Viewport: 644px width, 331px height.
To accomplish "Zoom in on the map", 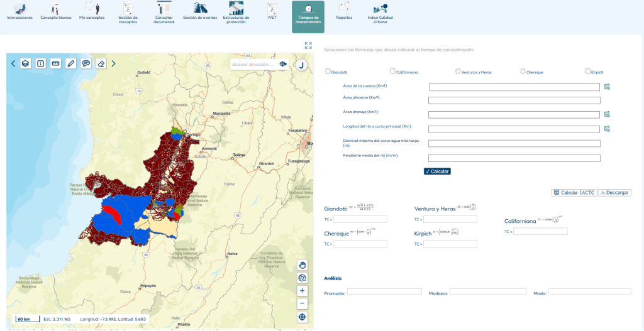I will pos(303,291).
